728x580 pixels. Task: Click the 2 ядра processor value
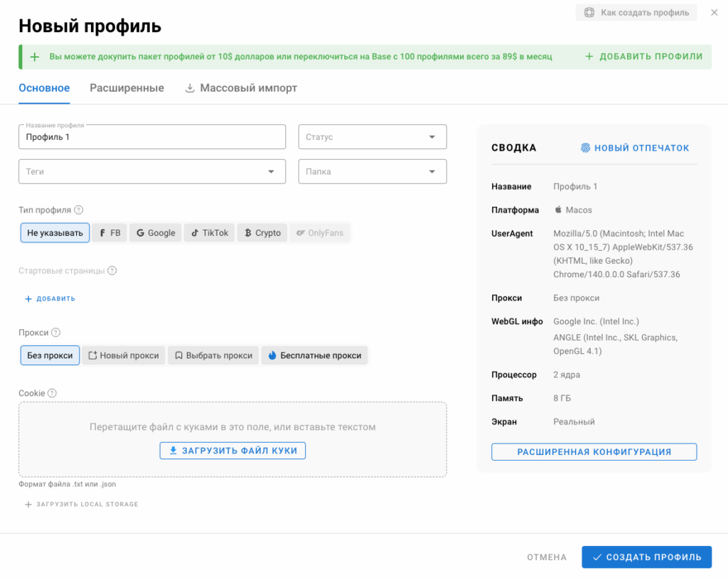point(567,375)
